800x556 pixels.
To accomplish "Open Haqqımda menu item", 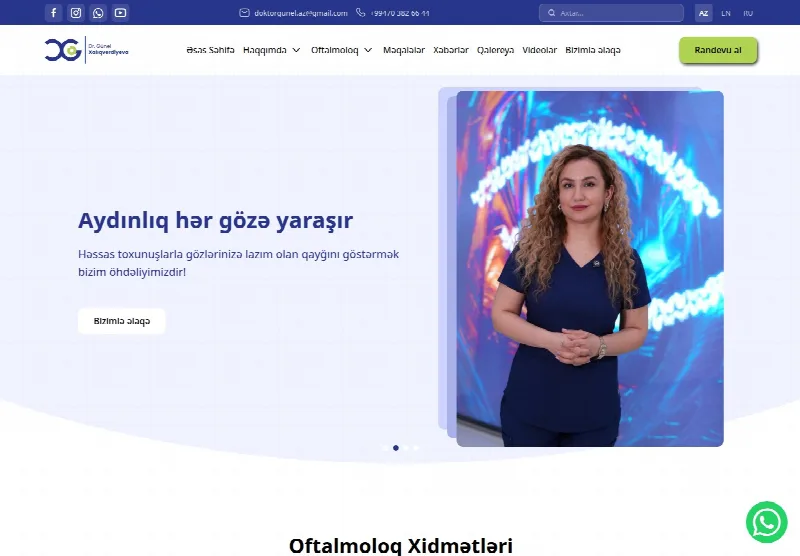I will point(265,50).
